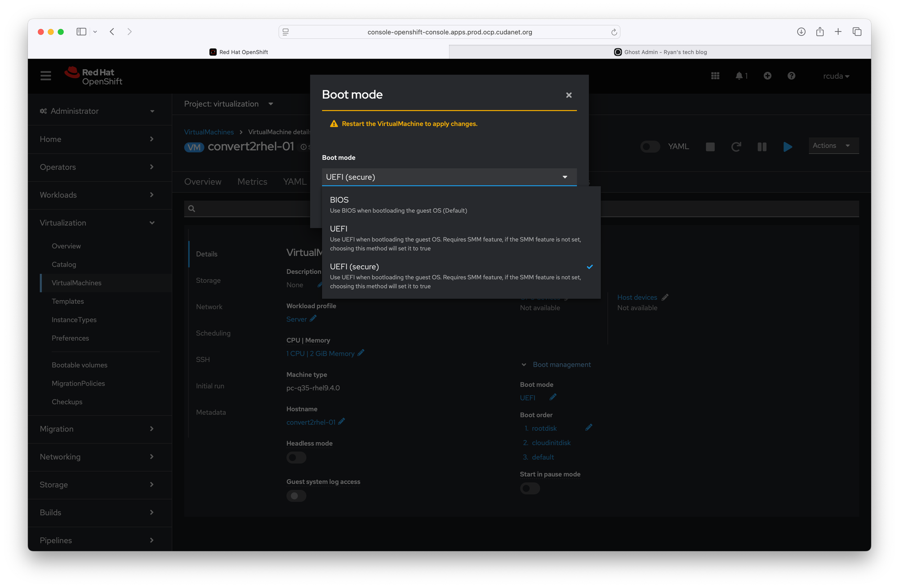899x588 pixels.
Task: Choose plain UEFI boot mode option
Action: (461, 238)
